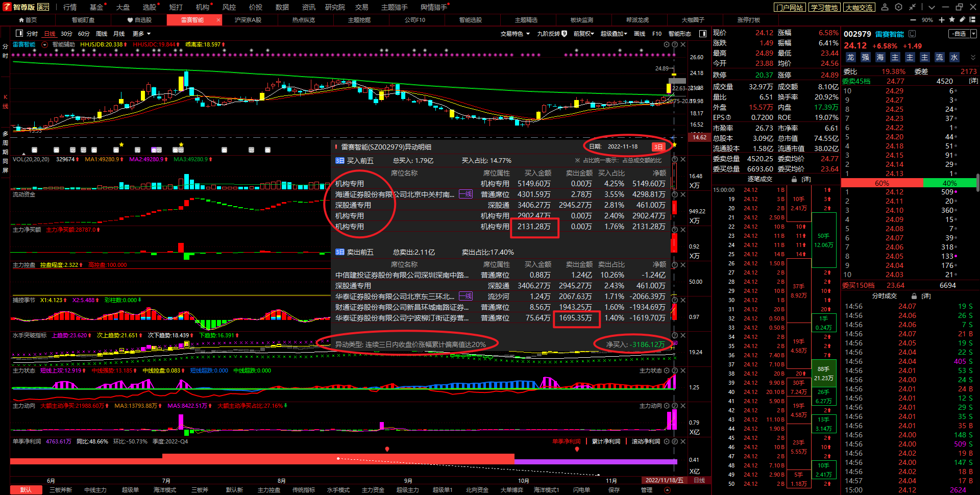Click the -自选 remove watchlist button

[959, 34]
